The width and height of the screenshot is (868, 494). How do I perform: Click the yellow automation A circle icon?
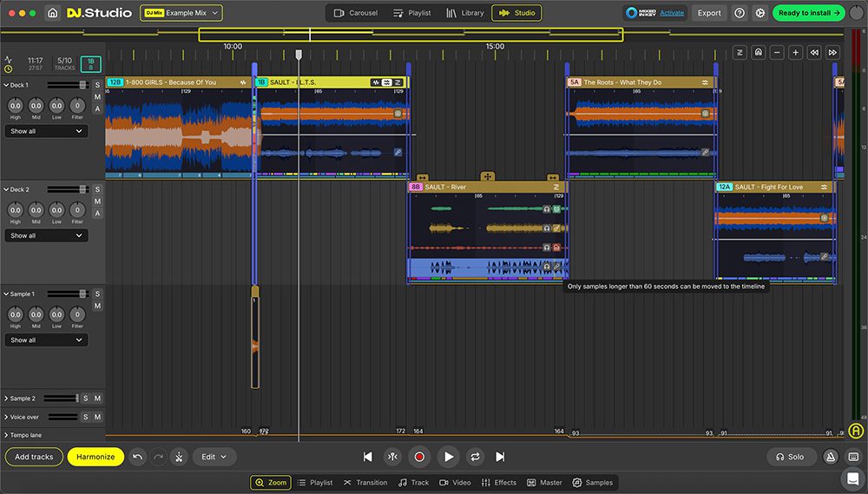(857, 431)
